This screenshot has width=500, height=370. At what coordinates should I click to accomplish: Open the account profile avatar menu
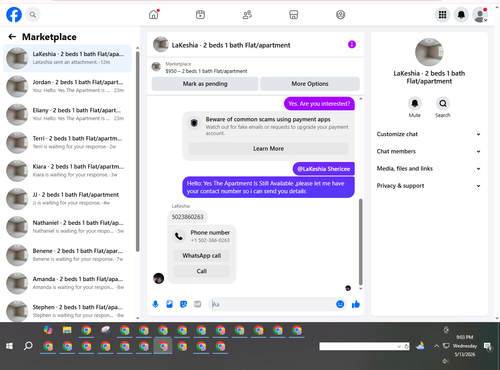pyautogui.click(x=480, y=15)
